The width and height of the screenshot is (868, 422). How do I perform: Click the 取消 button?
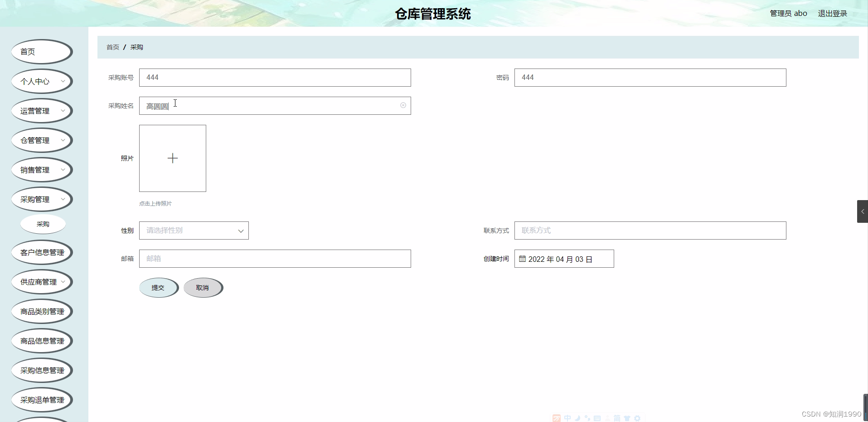click(203, 288)
